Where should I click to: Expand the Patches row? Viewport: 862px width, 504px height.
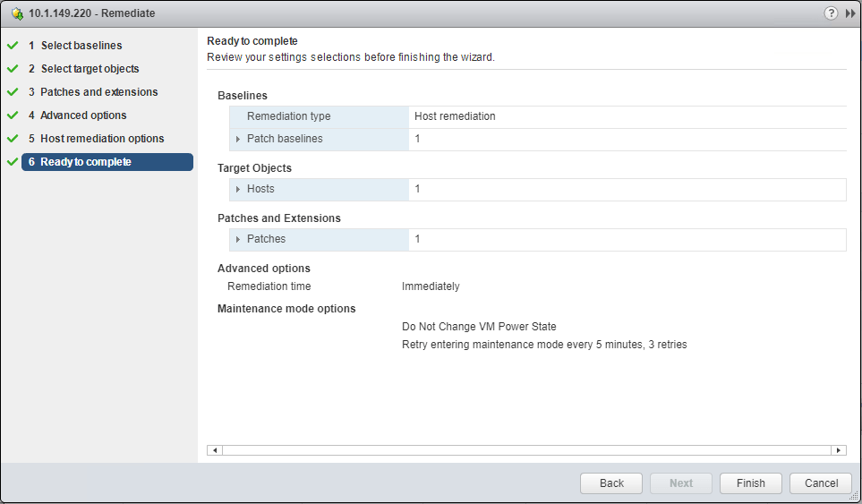(x=238, y=240)
